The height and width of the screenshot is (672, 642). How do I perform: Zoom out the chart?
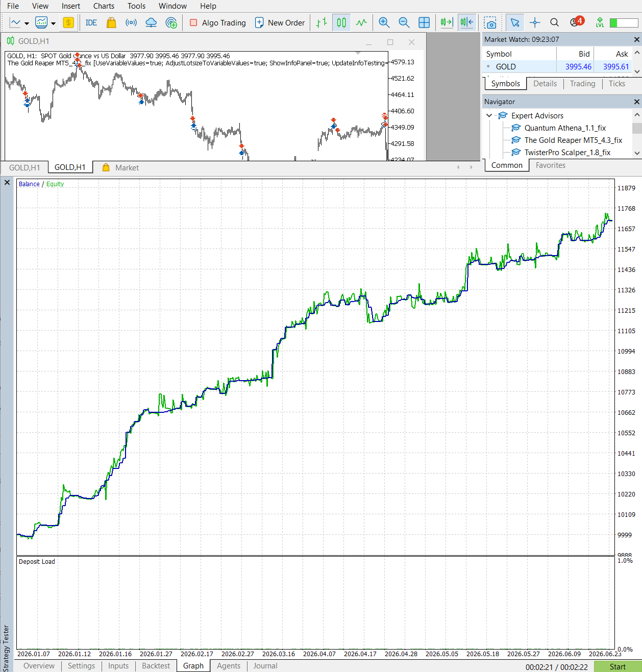pos(404,22)
